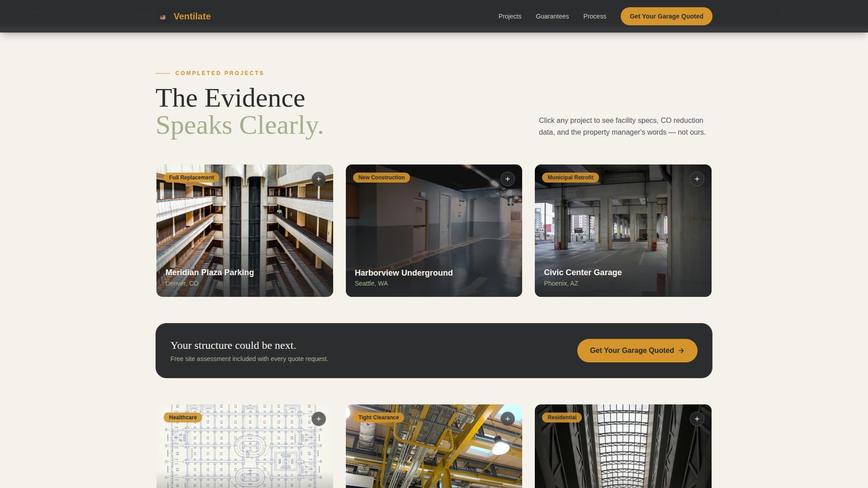Open the Residential project card
Image resolution: width=868 pixels, height=488 pixels.
point(623,446)
